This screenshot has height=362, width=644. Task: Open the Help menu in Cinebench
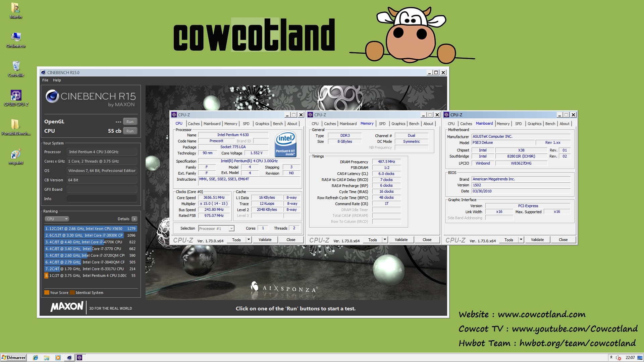[57, 80]
